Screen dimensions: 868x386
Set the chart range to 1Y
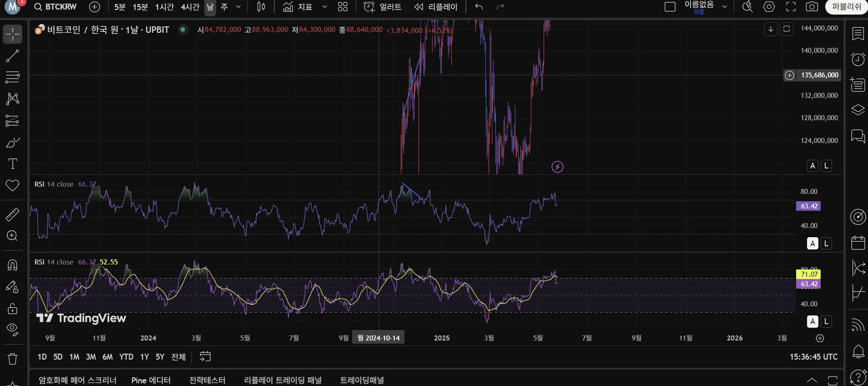(x=144, y=357)
